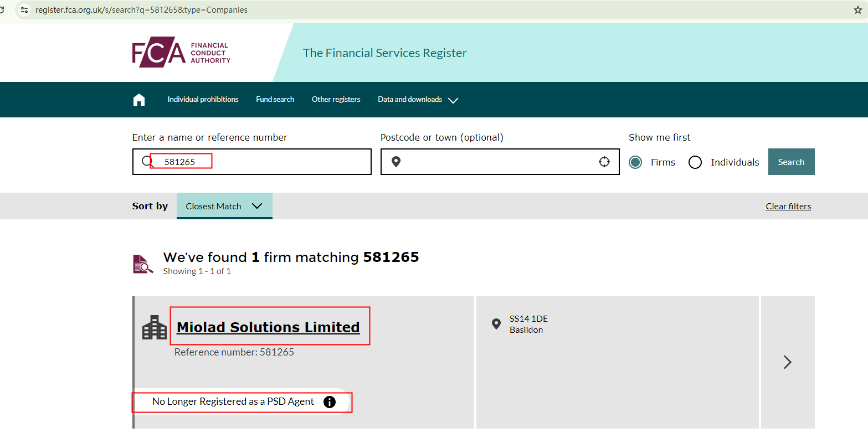Expand the Data and downloads menu

pos(418,100)
